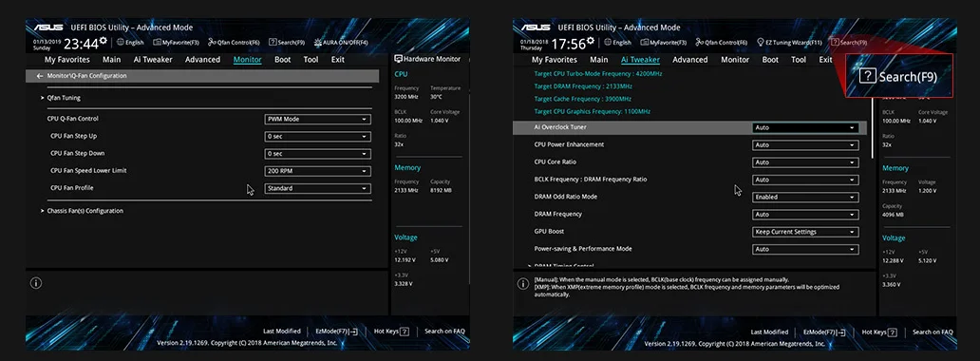980x361 pixels.
Task: Select Ai Tweaker tab in left BIOS screen
Action: click(153, 60)
